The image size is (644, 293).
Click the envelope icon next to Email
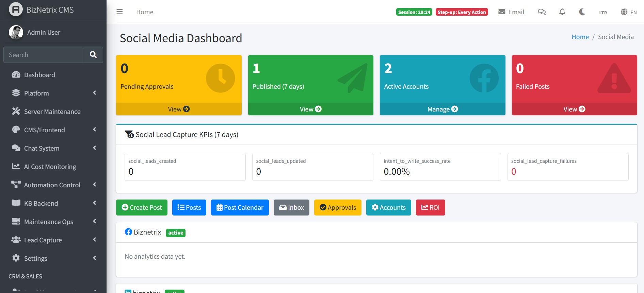point(502,12)
